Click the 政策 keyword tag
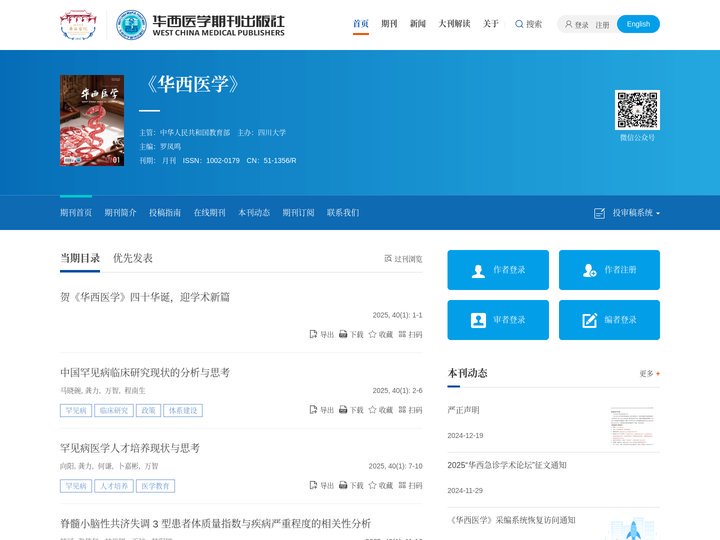 tap(148, 411)
